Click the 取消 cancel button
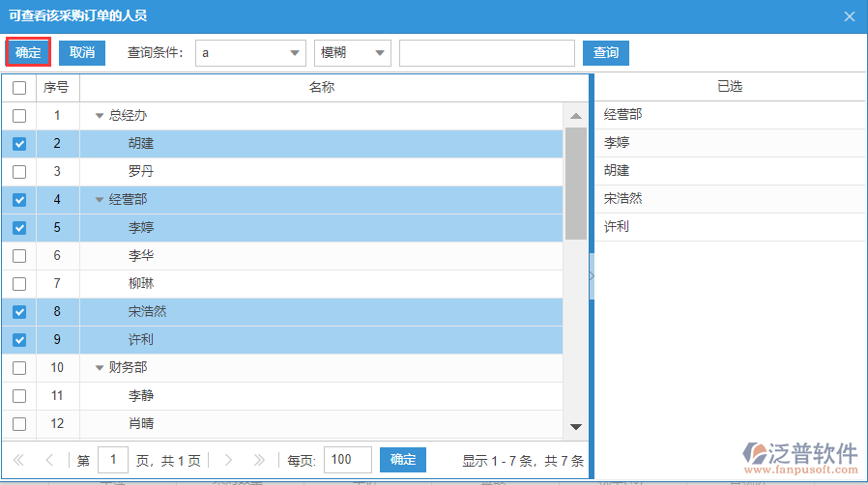The width and height of the screenshot is (868, 485). (x=82, y=52)
